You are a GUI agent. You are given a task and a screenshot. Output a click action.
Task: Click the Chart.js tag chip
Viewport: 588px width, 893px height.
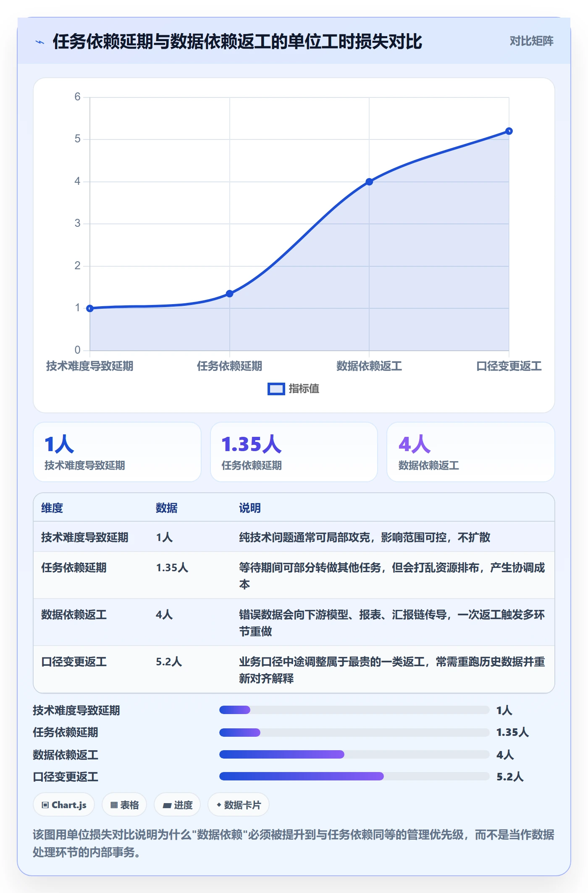tap(64, 805)
